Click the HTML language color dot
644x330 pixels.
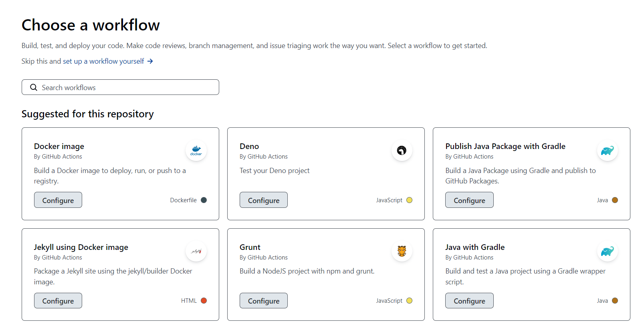(x=204, y=301)
